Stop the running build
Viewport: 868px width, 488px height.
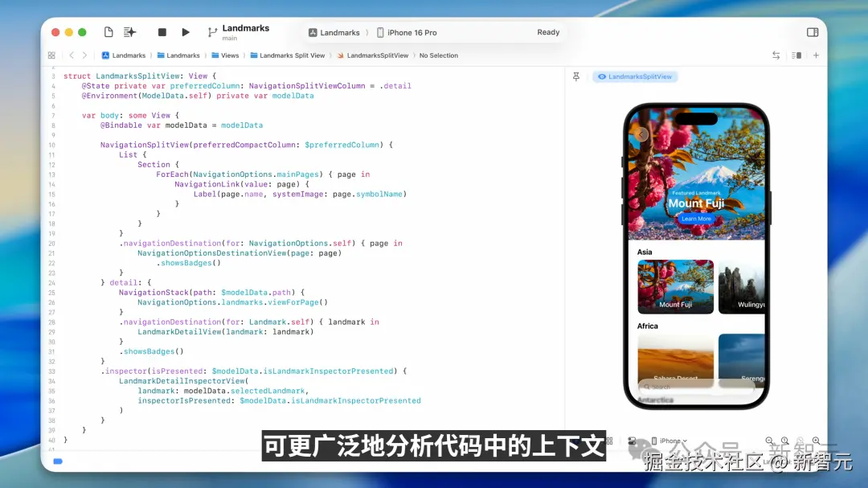tap(162, 32)
